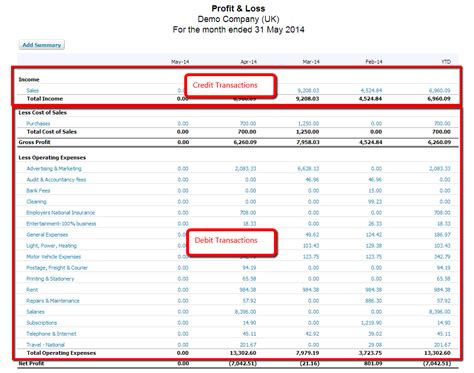Open Motor Vehicle Expenses account
474x373 pixels.
pyautogui.click(x=54, y=257)
